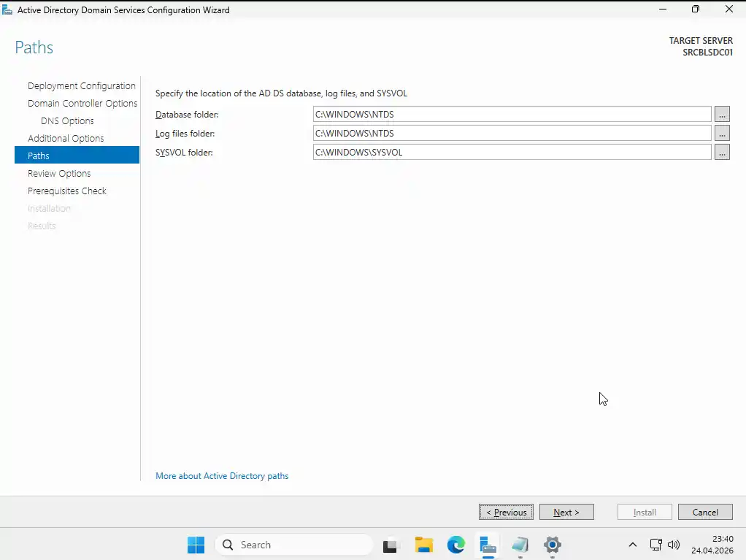Click into the Log files folder field
This screenshot has height=560, width=746.
click(512, 133)
